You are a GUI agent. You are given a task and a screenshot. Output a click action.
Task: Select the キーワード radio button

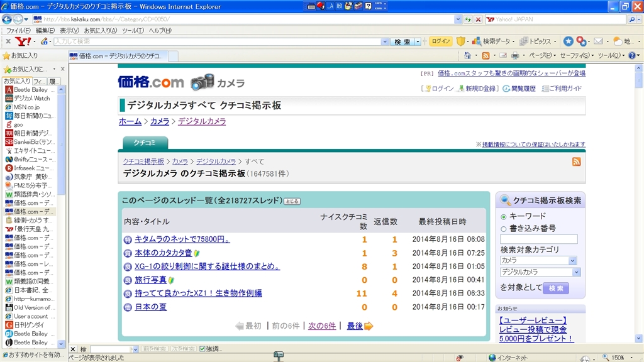[504, 217]
